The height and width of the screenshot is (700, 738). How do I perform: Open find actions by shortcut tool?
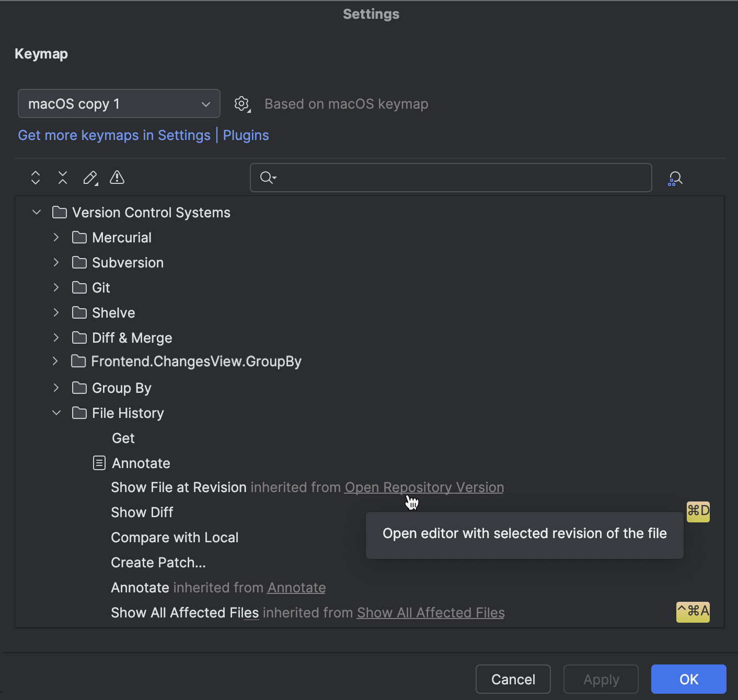[675, 178]
